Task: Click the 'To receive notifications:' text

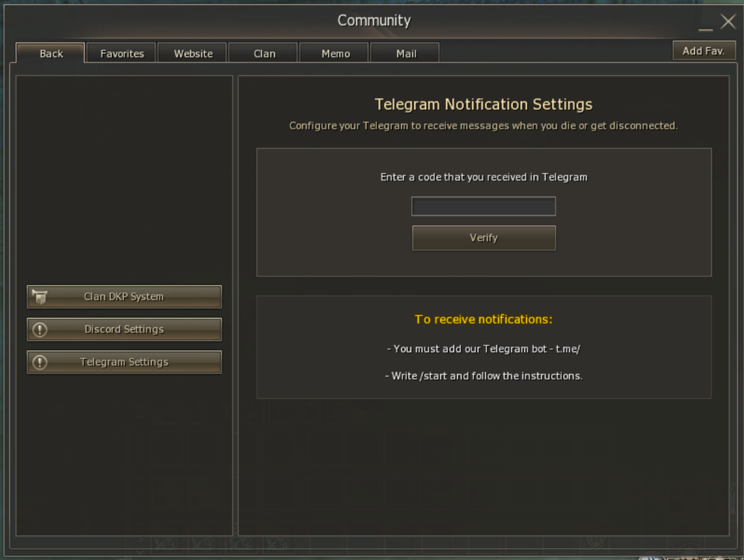Action: click(484, 319)
